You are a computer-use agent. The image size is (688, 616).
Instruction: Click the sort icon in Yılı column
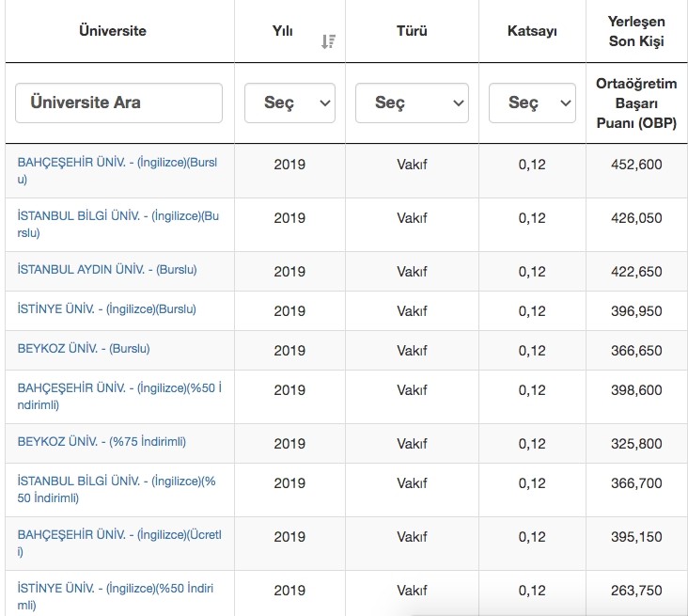(x=328, y=41)
